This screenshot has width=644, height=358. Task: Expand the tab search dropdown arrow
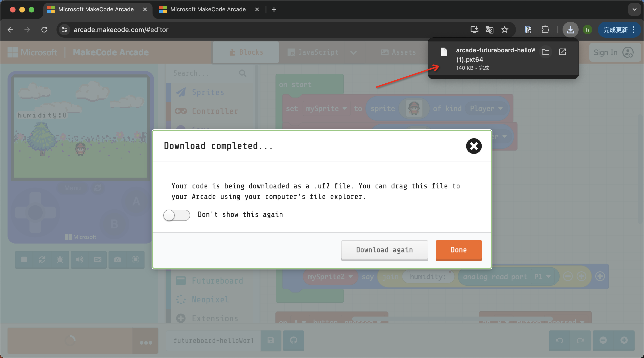coord(634,9)
